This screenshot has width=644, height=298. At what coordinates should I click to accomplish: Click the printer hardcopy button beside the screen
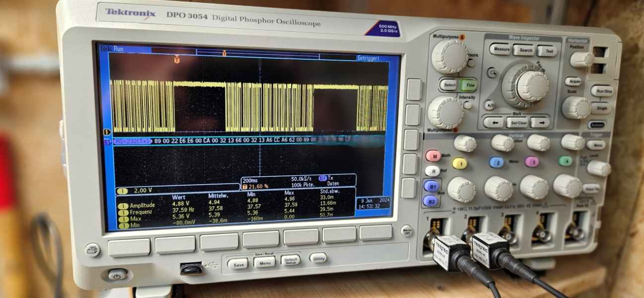[x=91, y=249]
